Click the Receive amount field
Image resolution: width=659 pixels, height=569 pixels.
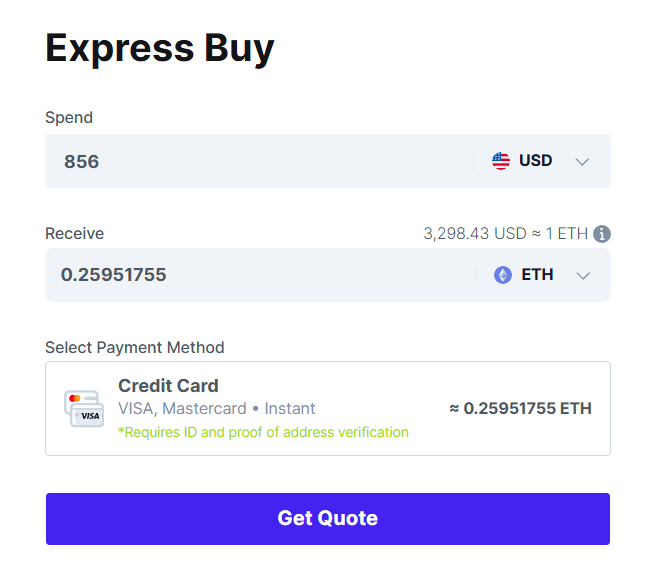point(250,275)
